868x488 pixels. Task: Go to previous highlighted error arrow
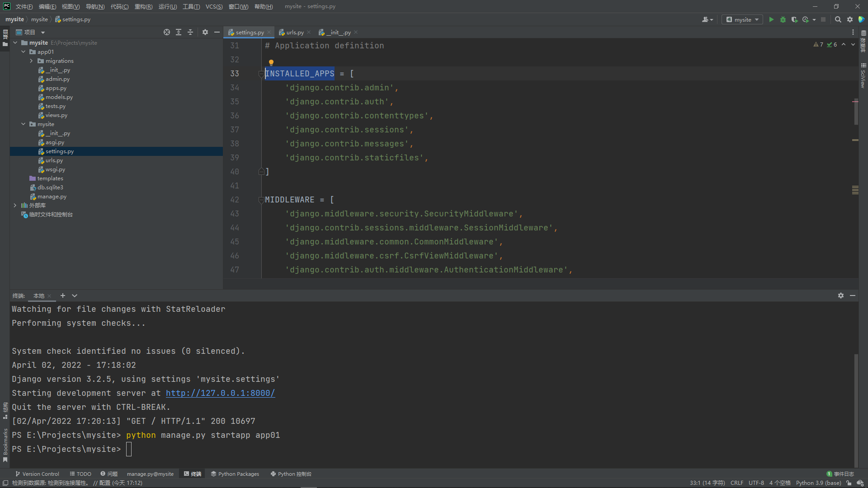point(844,44)
